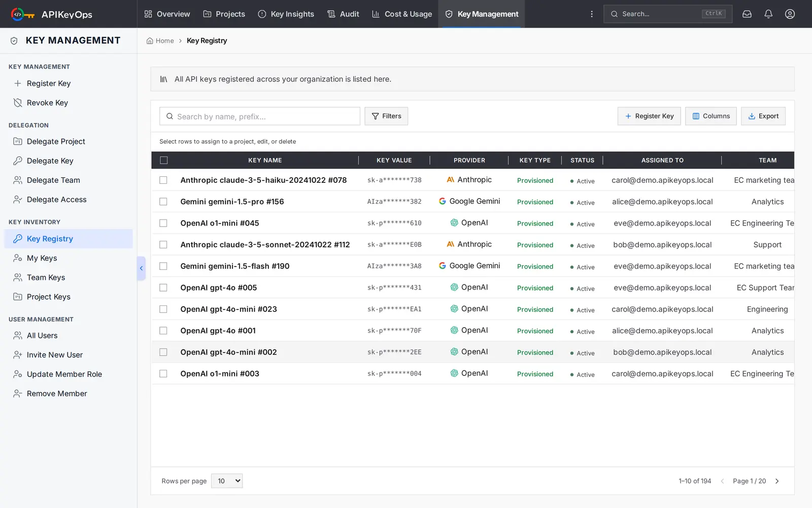Image resolution: width=812 pixels, height=508 pixels.
Task: Go to the previous page arrow
Action: click(x=722, y=481)
